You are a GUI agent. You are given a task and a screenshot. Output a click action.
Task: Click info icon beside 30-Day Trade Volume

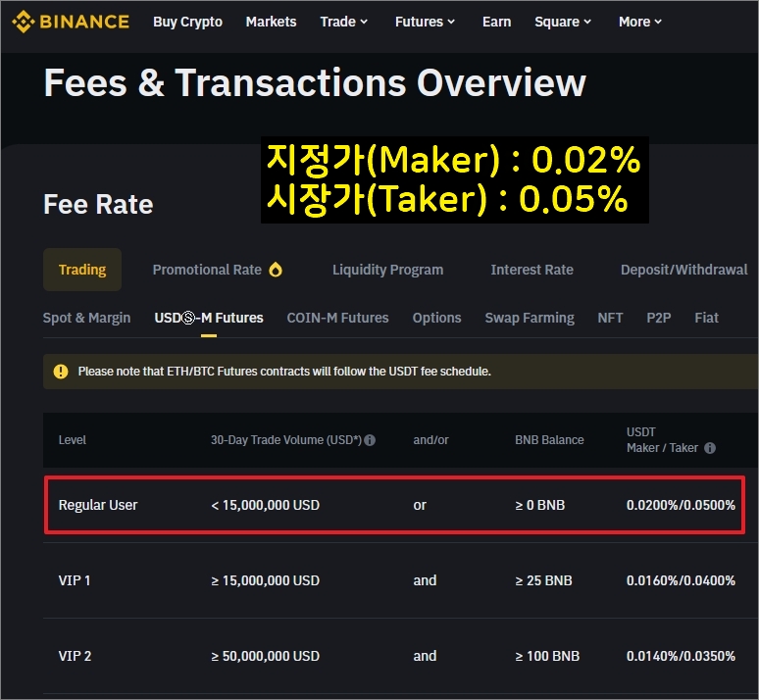(370, 440)
